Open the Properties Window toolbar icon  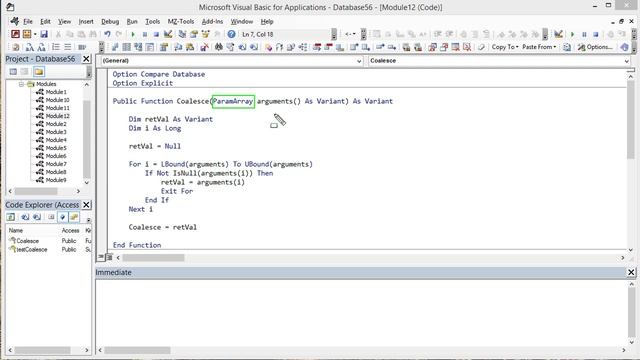click(194, 34)
